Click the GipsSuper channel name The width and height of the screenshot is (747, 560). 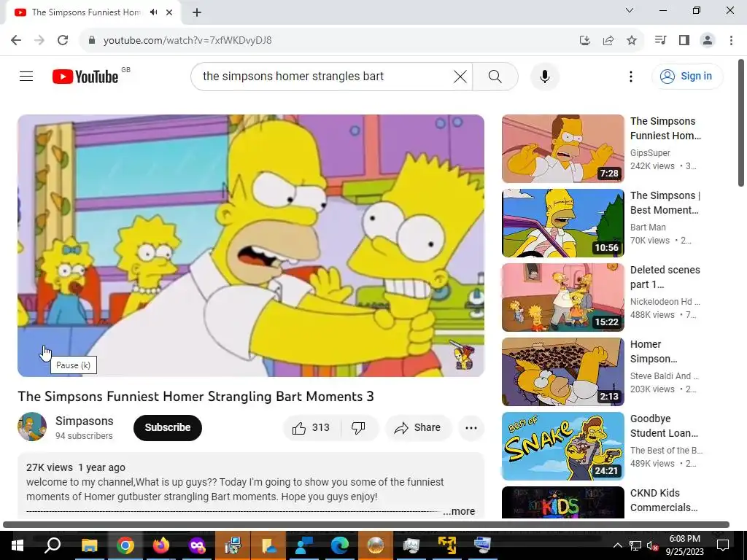(x=650, y=153)
